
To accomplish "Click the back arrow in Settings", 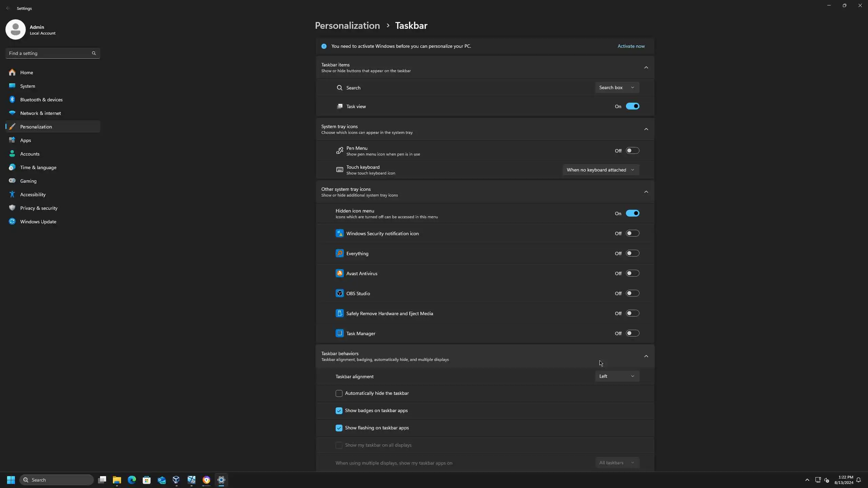I will (8, 8).
